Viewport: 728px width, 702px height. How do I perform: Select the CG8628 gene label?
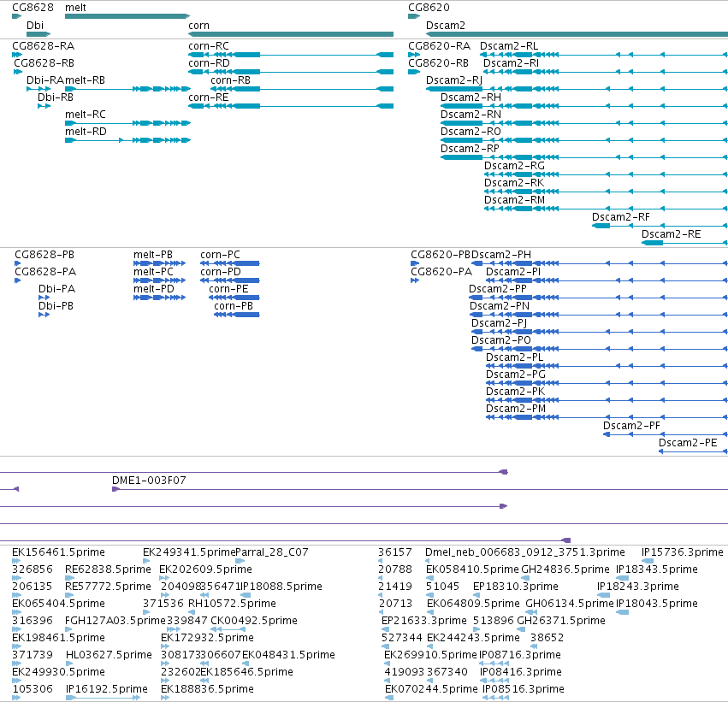(x=33, y=8)
